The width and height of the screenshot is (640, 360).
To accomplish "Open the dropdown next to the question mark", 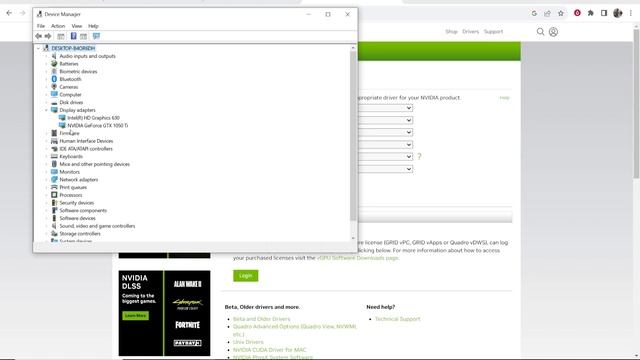I will pyautogui.click(x=386, y=157).
